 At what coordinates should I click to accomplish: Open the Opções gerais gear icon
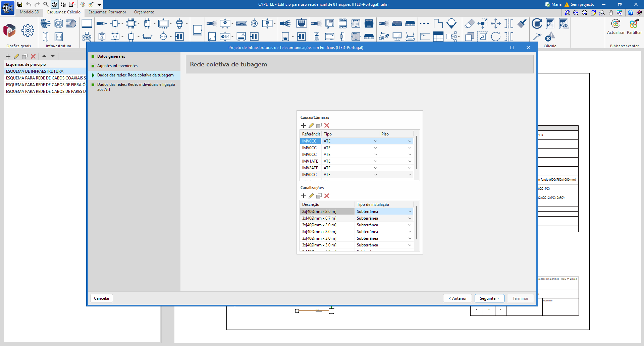click(x=28, y=31)
